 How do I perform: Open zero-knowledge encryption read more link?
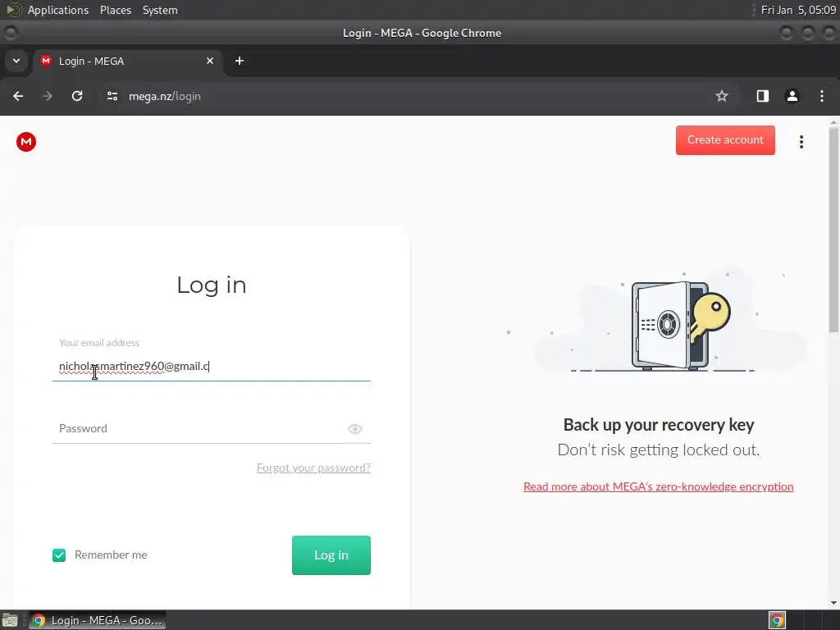(659, 486)
